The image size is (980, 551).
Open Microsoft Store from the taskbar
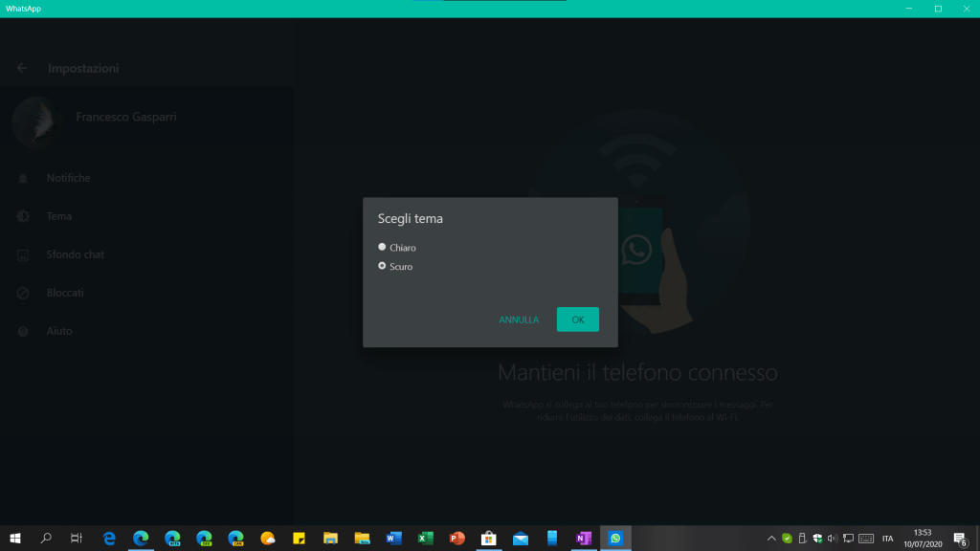pos(488,539)
